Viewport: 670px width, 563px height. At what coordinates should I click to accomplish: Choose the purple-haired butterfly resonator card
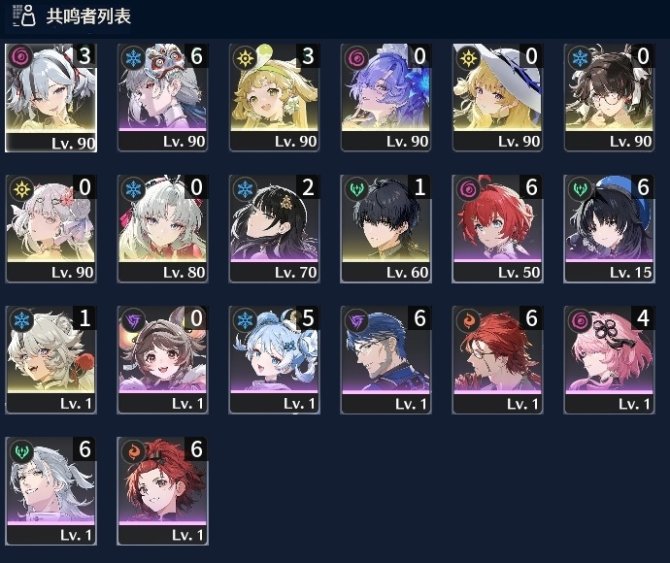[386, 97]
